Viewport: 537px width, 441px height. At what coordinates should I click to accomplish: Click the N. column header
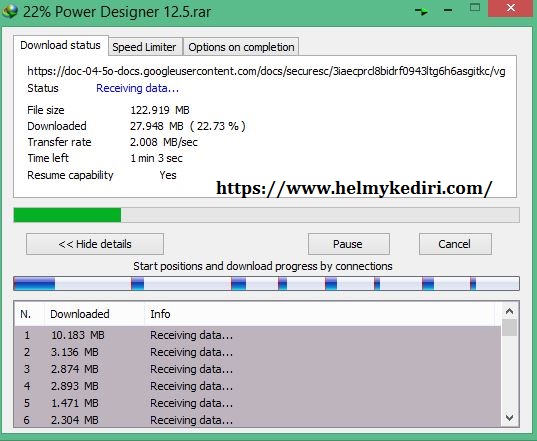click(x=29, y=314)
